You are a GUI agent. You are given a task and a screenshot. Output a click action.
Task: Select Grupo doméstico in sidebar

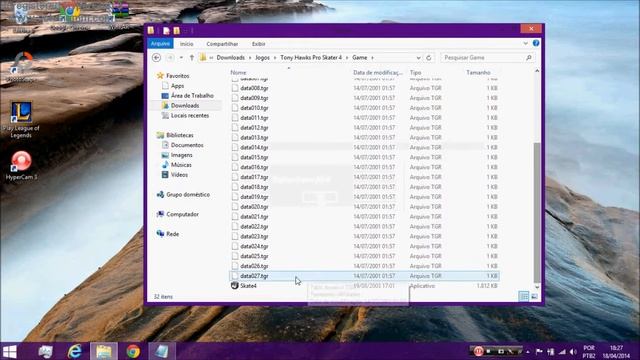[x=188, y=195]
